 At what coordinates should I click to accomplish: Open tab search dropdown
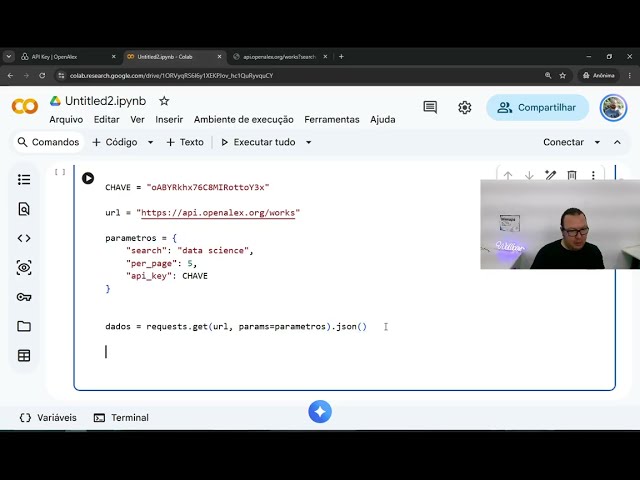tap(9, 57)
